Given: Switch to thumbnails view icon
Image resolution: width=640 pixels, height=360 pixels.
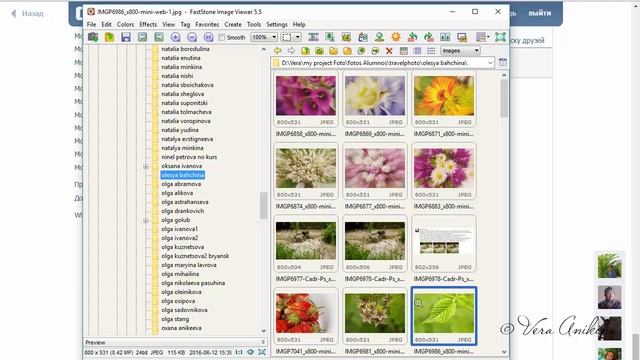Looking at the screenshot, I should point(404,51).
